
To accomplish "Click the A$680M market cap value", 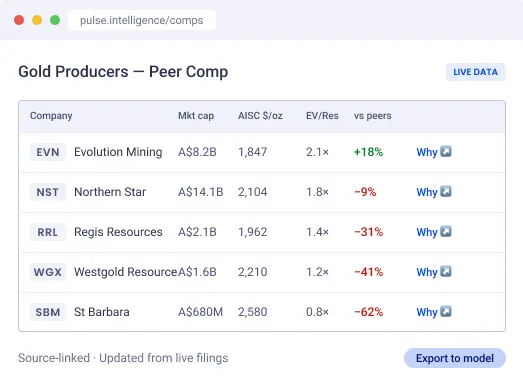I will [x=200, y=312].
